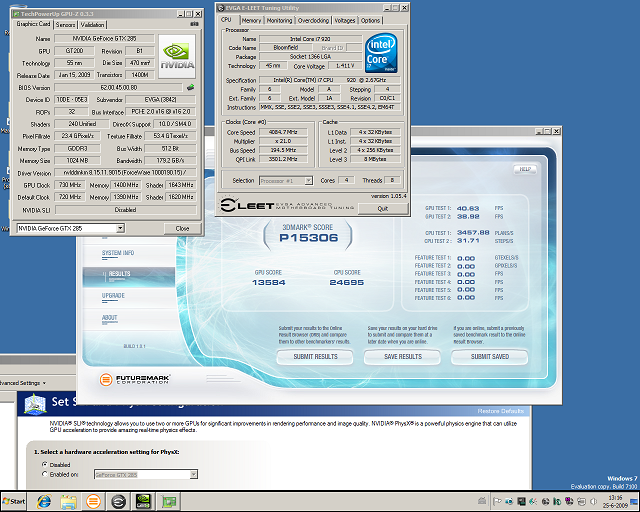The width and height of the screenshot is (640, 512).
Task: Select the CPU tab in E-LEET
Action: (227, 20)
